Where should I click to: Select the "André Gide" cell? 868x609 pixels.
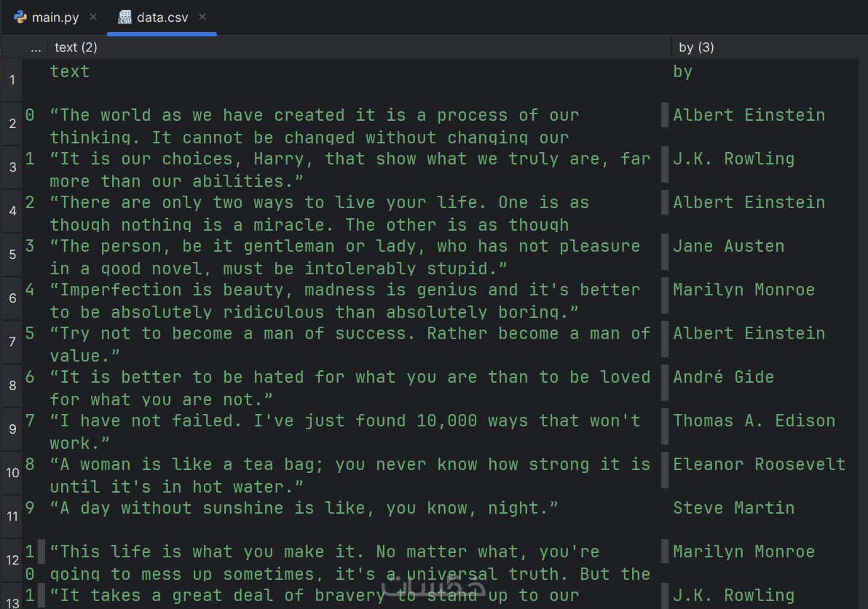(x=723, y=377)
